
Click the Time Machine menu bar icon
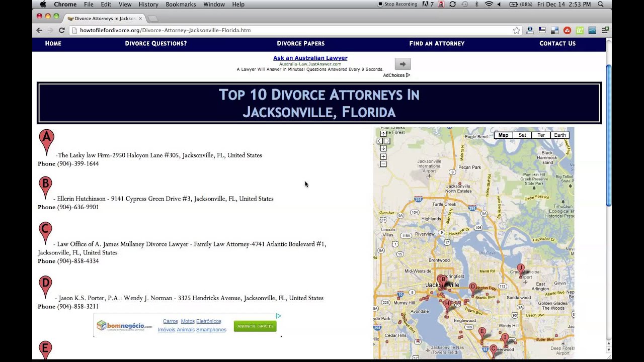coord(464,4)
